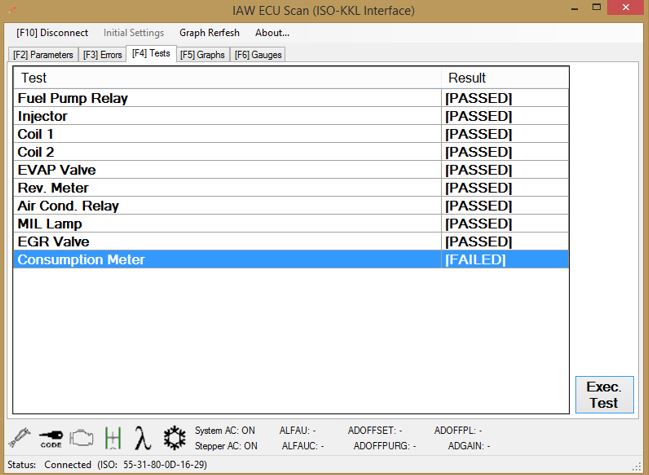Select the failed Consumption Meter test
The width and height of the screenshot is (649, 475).
(81, 260)
